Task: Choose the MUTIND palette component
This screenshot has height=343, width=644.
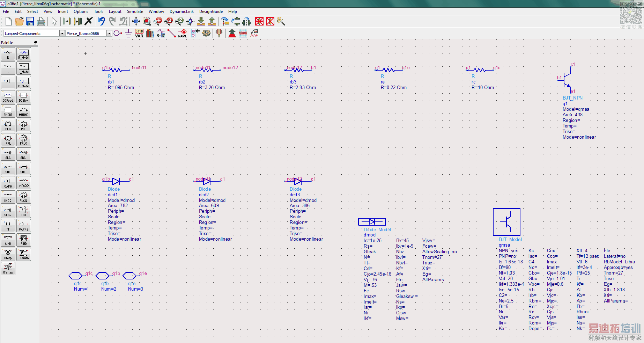Action: click(x=24, y=111)
